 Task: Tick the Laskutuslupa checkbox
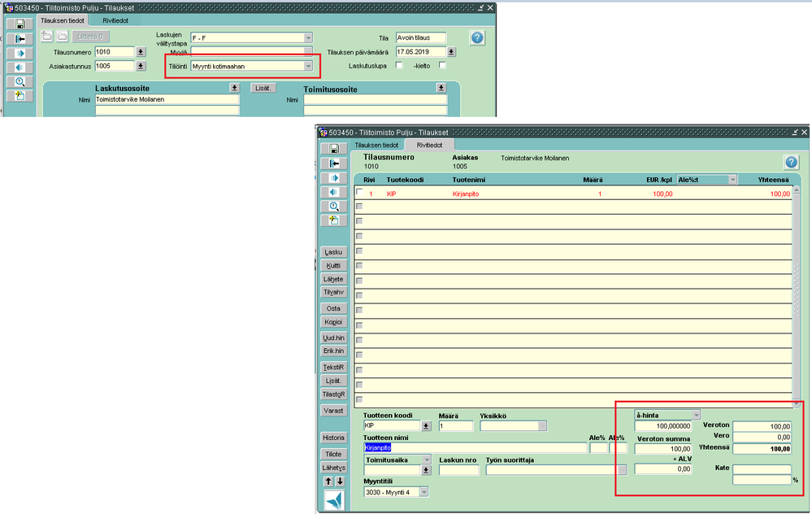pos(399,66)
